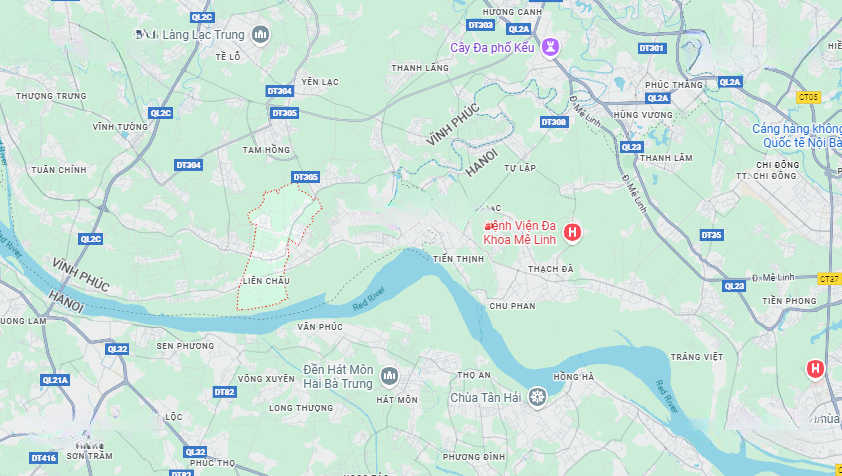Select the Bệnh Viện Đa Khoa Mê Linh hospital icon

point(572,233)
